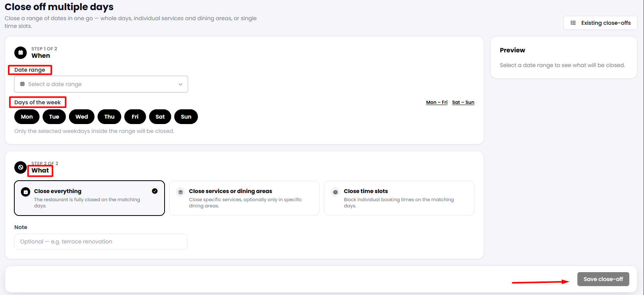Click the small calendar icon in date range field
Viewport: 644px width, 295px height.
point(22,84)
